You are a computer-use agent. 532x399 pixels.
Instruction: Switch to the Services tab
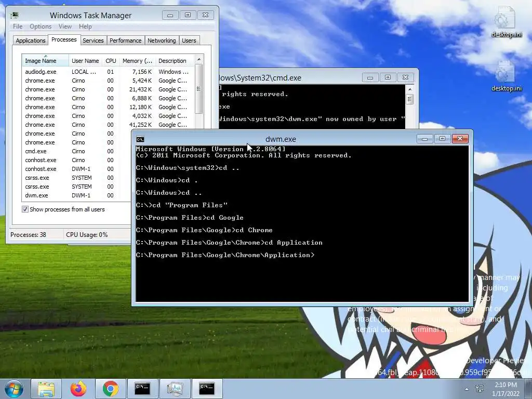tap(93, 41)
